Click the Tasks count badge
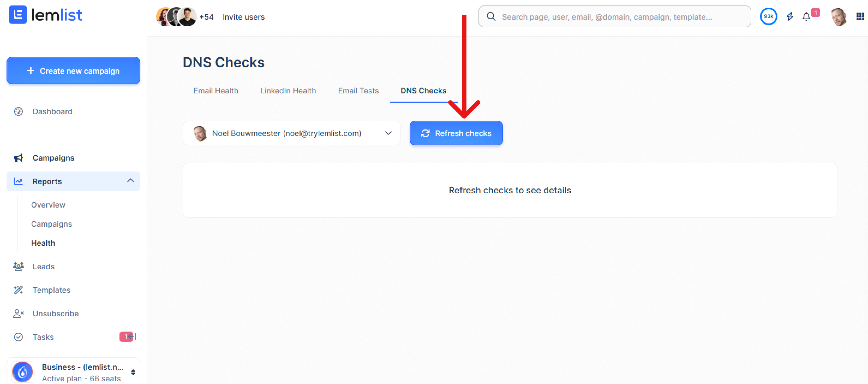This screenshot has height=384, width=868. point(126,337)
